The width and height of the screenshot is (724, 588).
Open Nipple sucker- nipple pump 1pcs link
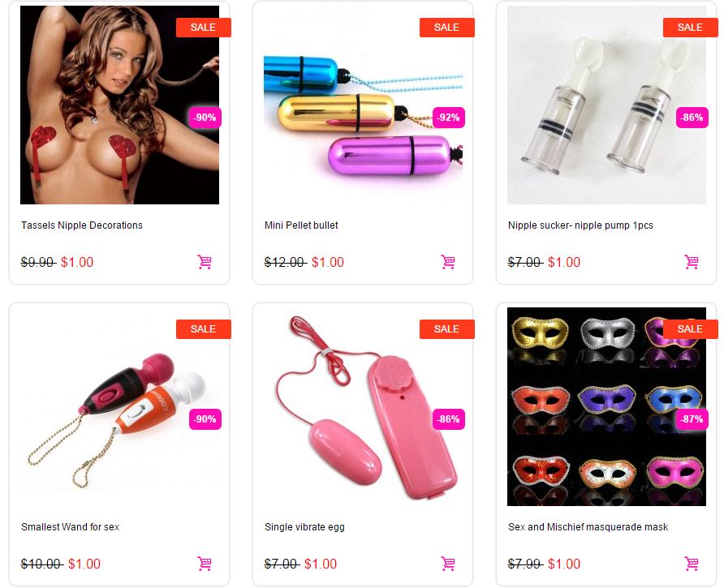tap(580, 225)
